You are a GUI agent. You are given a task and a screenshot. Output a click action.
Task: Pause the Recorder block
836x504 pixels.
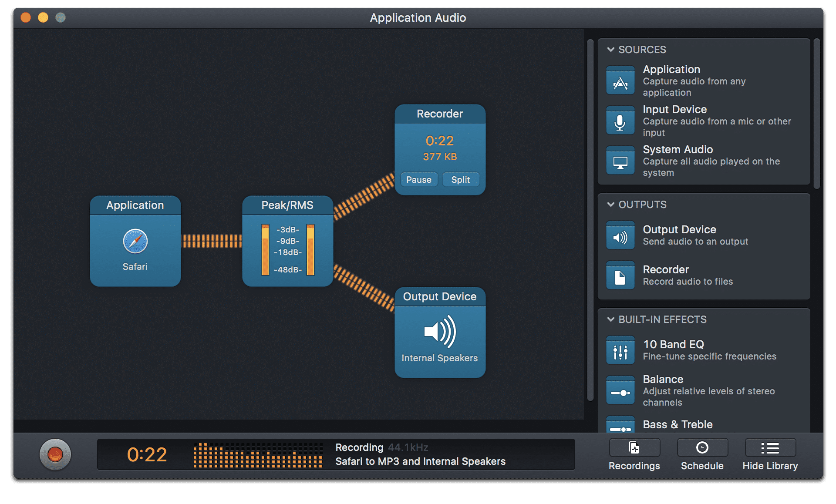click(x=418, y=180)
